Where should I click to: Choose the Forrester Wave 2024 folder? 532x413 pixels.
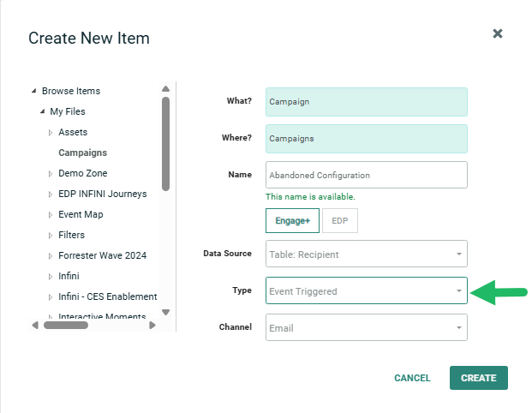tap(102, 255)
